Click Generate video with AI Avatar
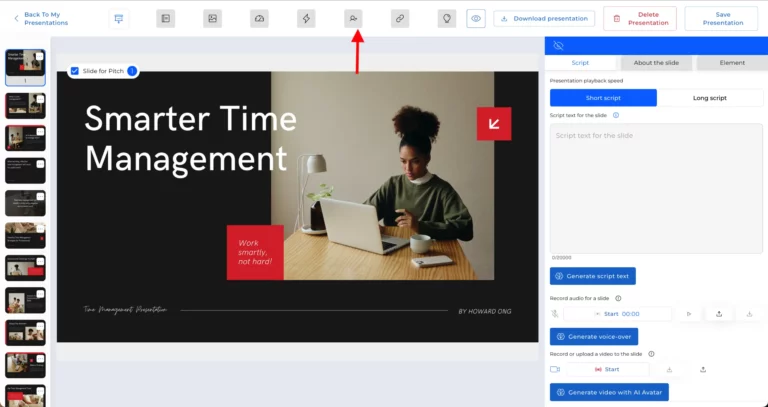 click(x=609, y=392)
